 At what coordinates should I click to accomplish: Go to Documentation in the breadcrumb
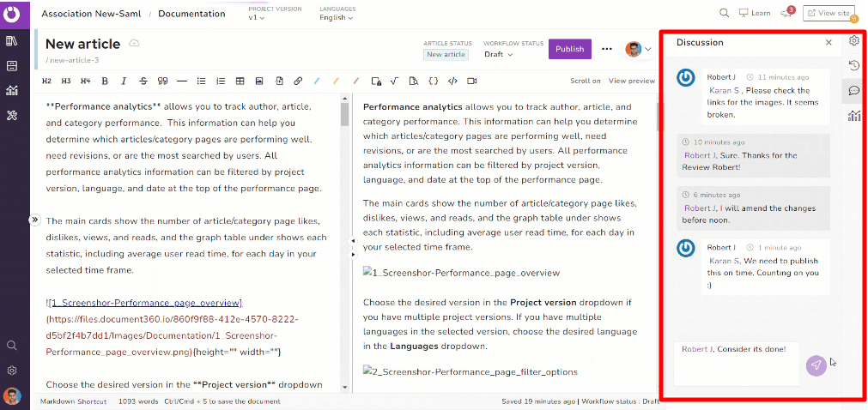pos(191,14)
